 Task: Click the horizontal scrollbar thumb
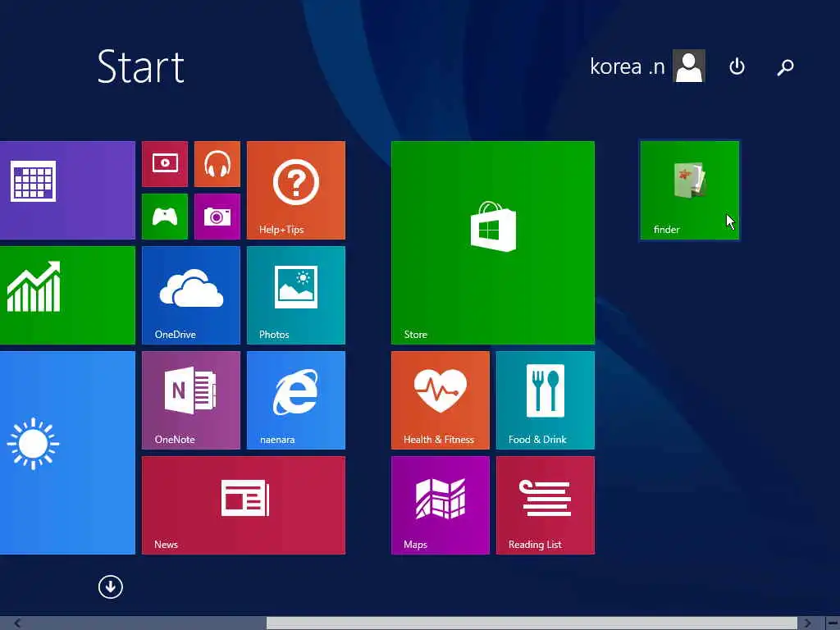point(532,623)
